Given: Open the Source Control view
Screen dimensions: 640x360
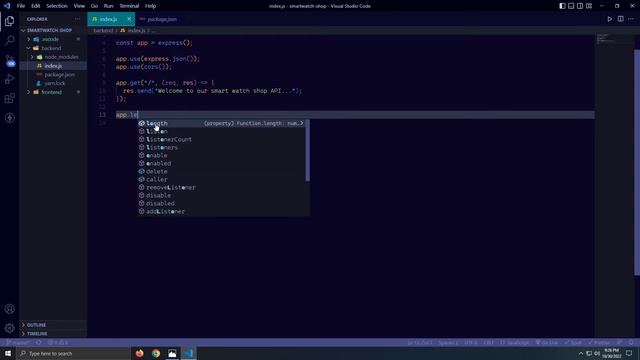Looking at the screenshot, I should (x=9, y=60).
